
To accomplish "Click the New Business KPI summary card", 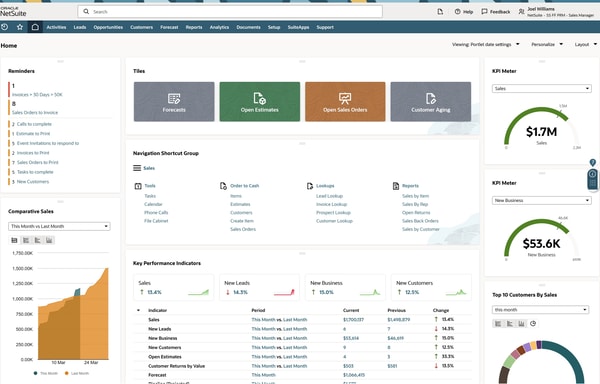I will click(x=345, y=288).
